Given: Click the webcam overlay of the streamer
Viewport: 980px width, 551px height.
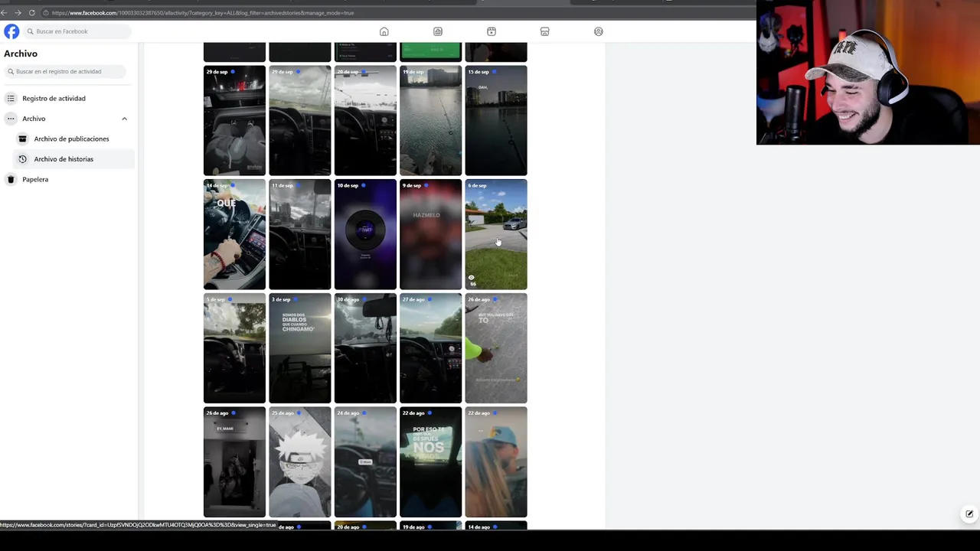Looking at the screenshot, I should [868, 73].
